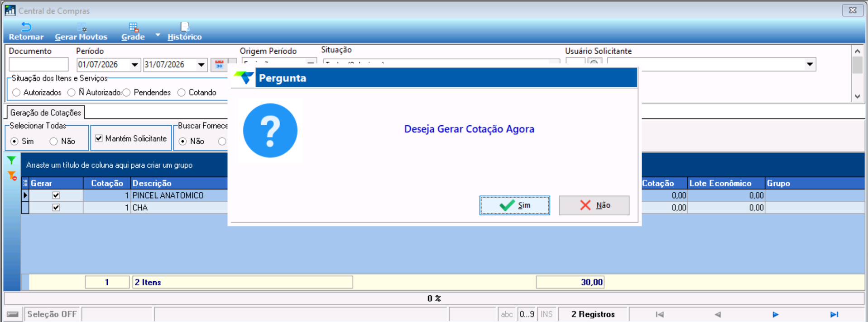Select Sim under Selecionar Todas
This screenshot has width=868, height=322.
[x=14, y=141]
